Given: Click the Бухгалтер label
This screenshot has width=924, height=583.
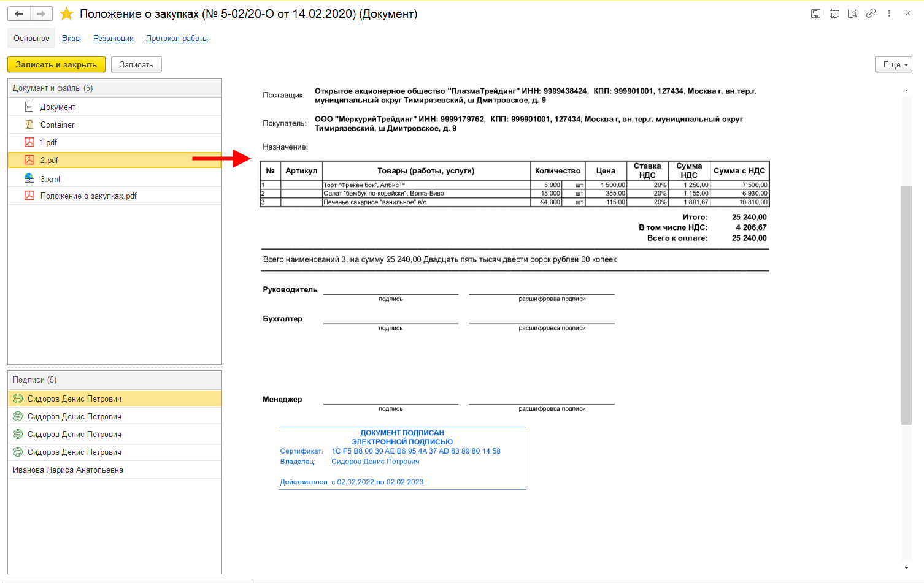Looking at the screenshot, I should [x=282, y=319].
